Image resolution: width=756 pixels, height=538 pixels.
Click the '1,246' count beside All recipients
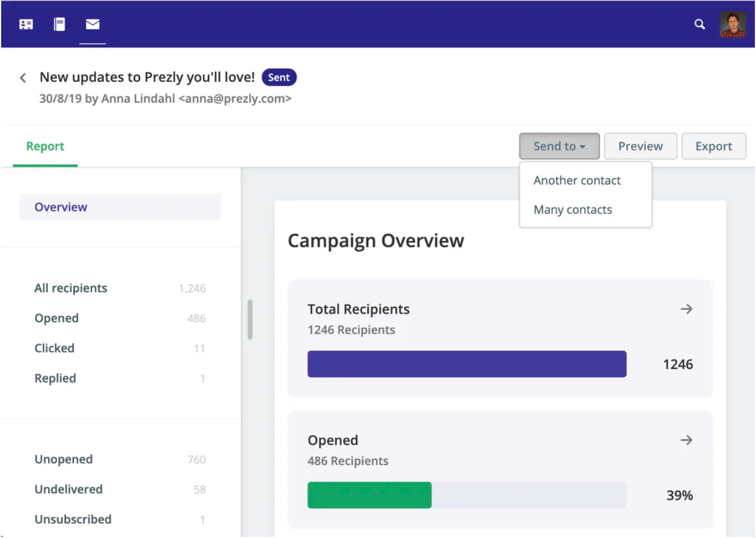click(192, 289)
